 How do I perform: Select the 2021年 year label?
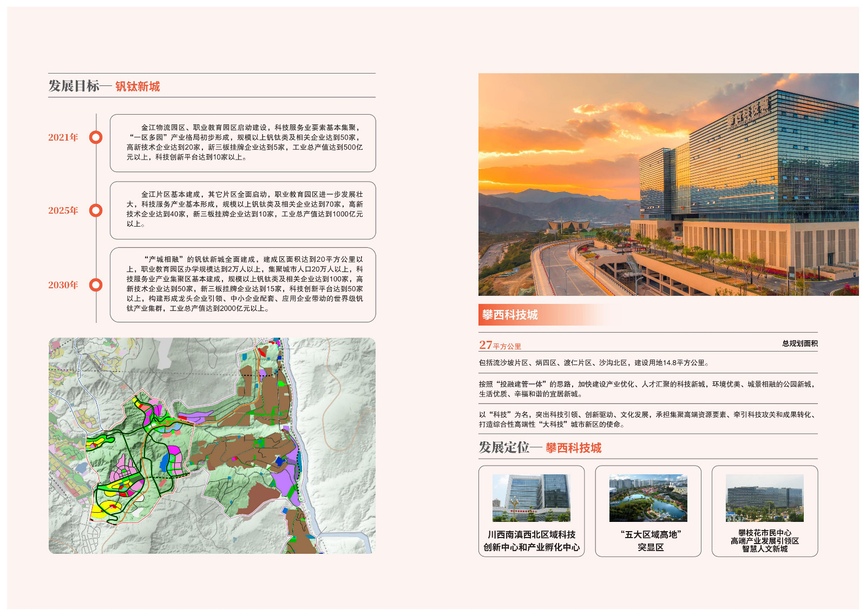pyautogui.click(x=63, y=137)
